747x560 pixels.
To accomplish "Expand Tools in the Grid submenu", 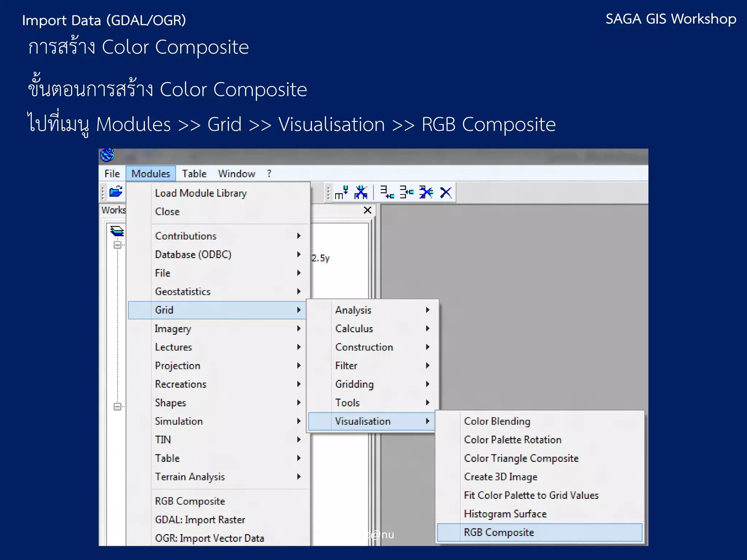I will 372,403.
